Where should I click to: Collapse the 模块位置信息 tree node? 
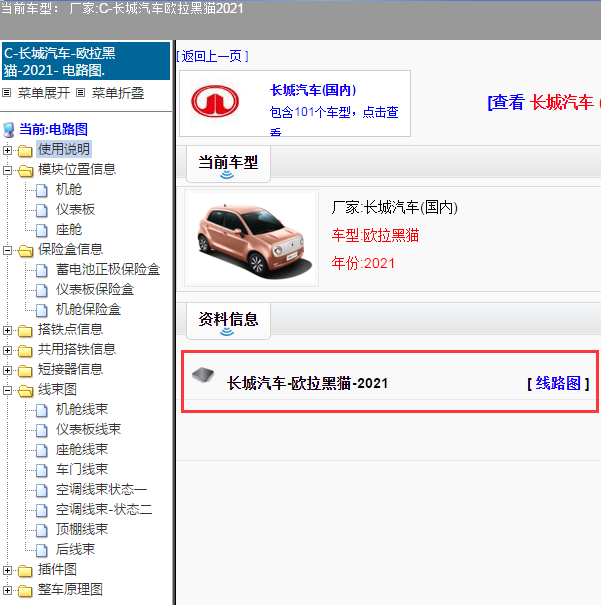[x=7, y=170]
